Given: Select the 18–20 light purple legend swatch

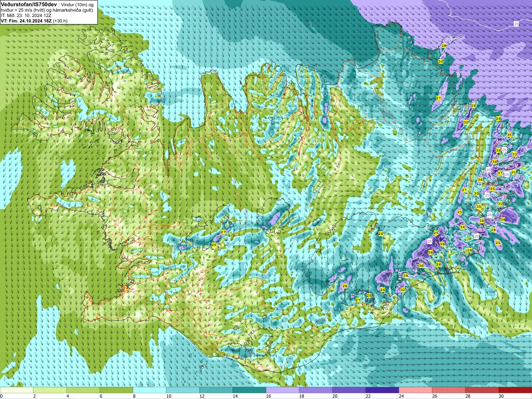Looking at the screenshot, I should click(316, 390).
